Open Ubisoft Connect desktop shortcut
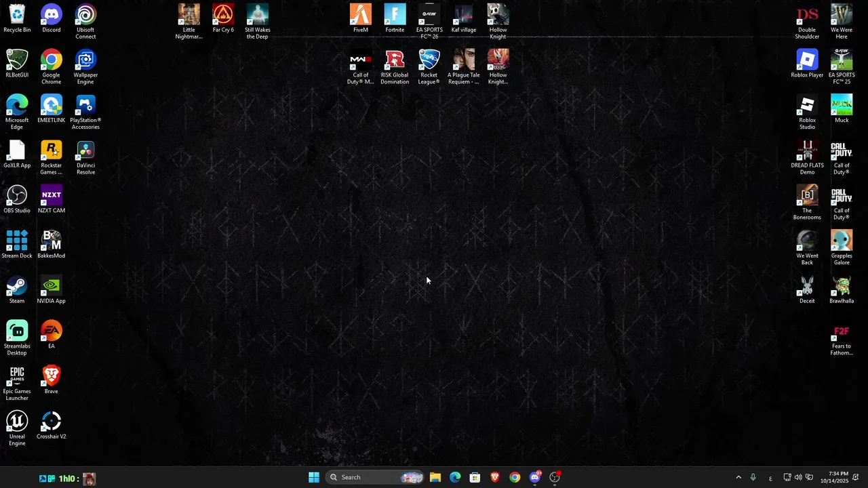 [85, 22]
